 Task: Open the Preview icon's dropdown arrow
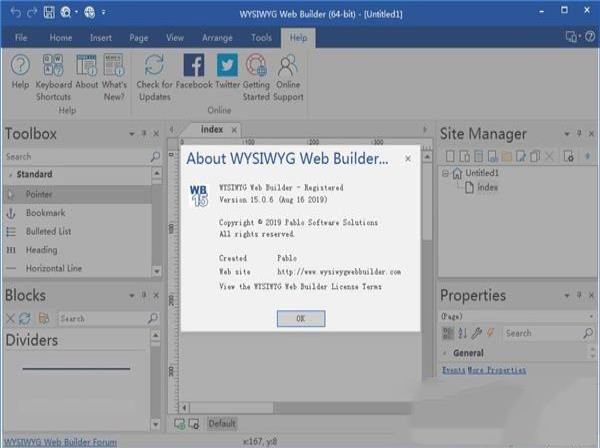(x=76, y=13)
